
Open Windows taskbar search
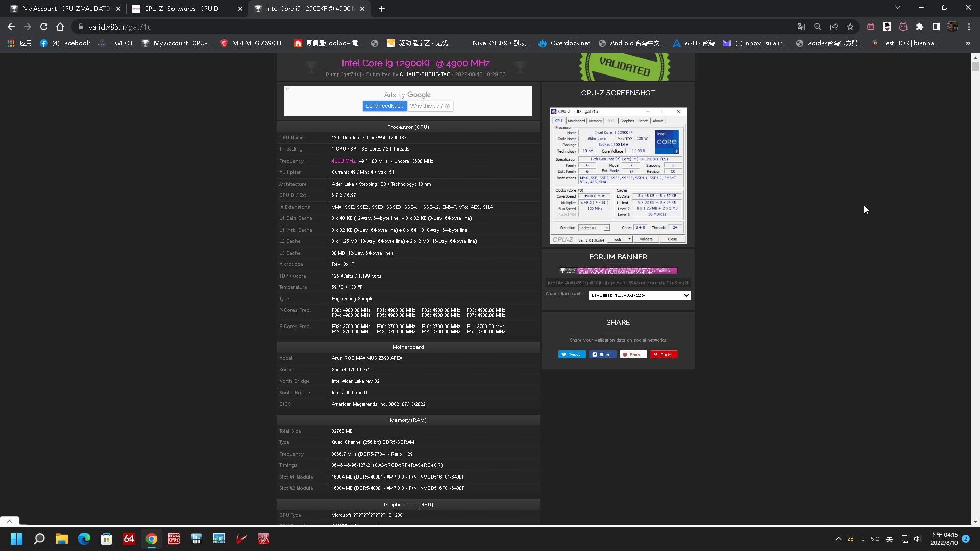[x=39, y=539]
